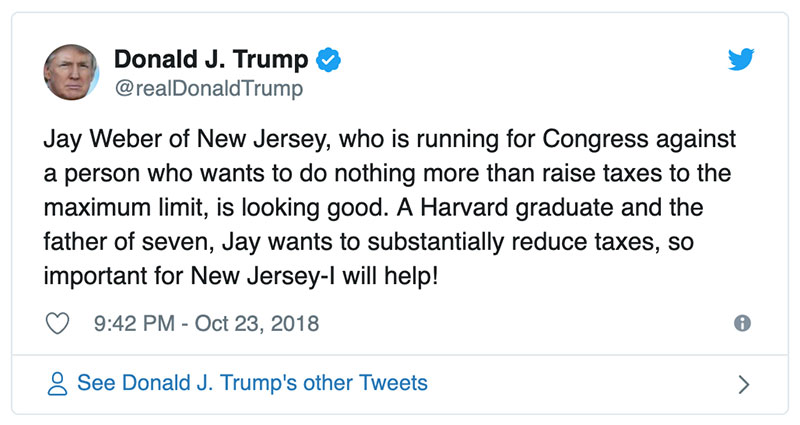Open the tweet info circle icon
Viewport: 800px width, 425px height.
[742, 323]
